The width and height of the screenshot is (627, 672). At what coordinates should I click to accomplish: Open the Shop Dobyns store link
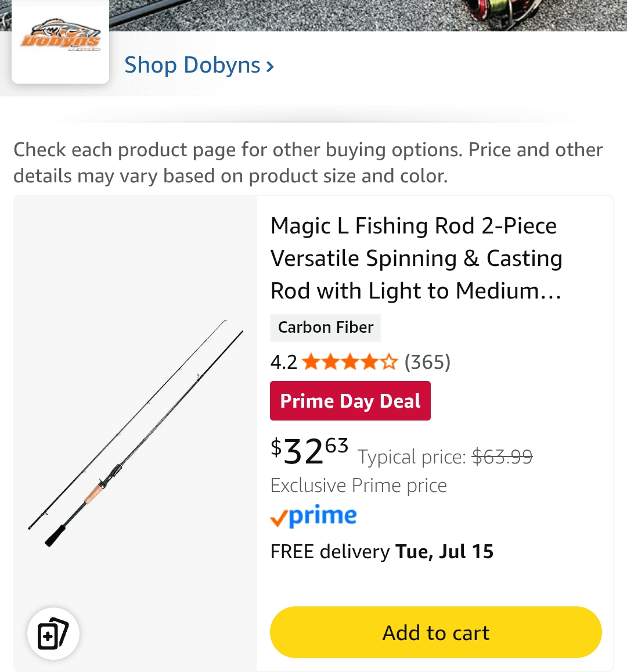[192, 65]
